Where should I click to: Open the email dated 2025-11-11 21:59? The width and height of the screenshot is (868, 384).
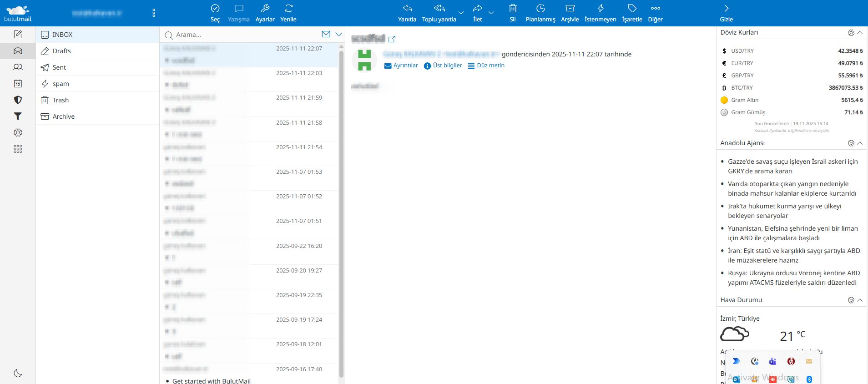click(x=249, y=104)
